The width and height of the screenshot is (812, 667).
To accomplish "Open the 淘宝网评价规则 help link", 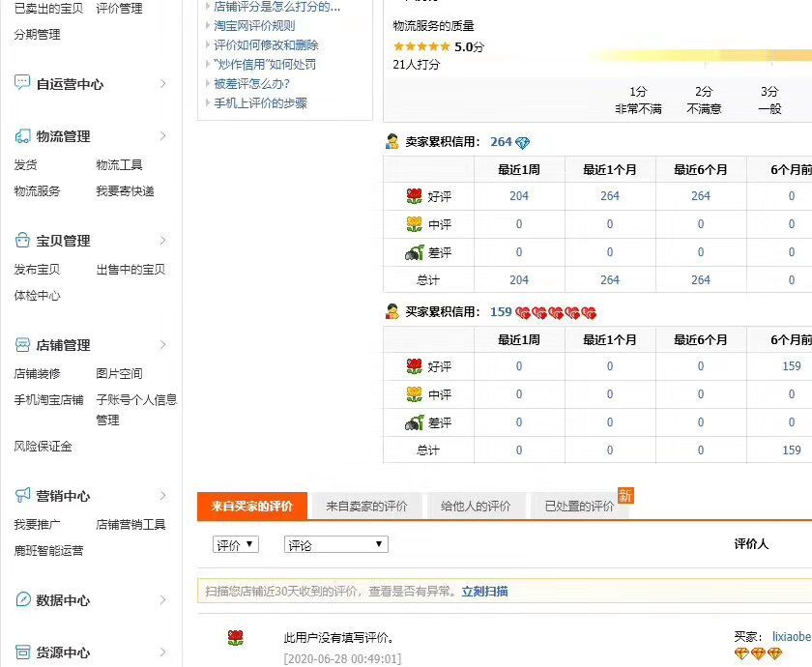I will (x=254, y=25).
